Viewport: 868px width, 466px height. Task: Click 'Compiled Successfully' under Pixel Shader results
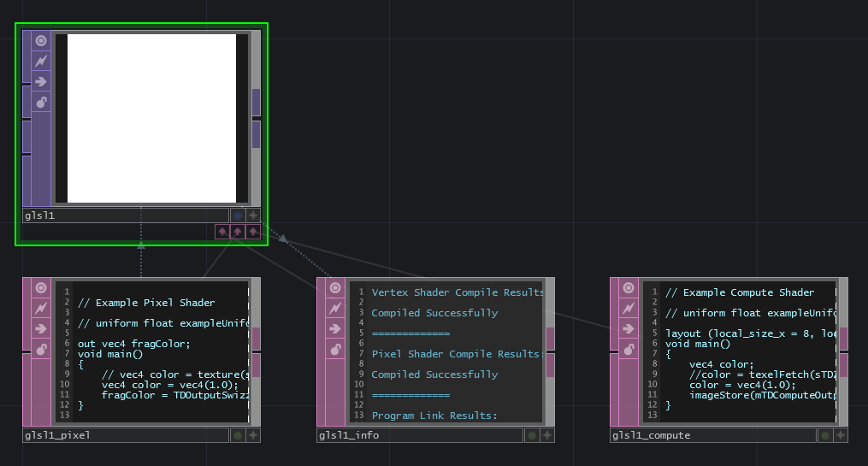click(434, 375)
